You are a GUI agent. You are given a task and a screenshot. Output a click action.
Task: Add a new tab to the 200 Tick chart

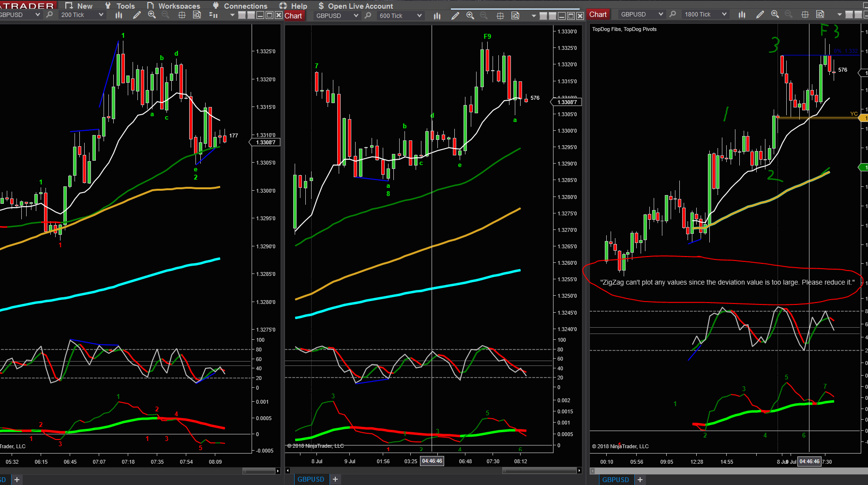click(17, 480)
